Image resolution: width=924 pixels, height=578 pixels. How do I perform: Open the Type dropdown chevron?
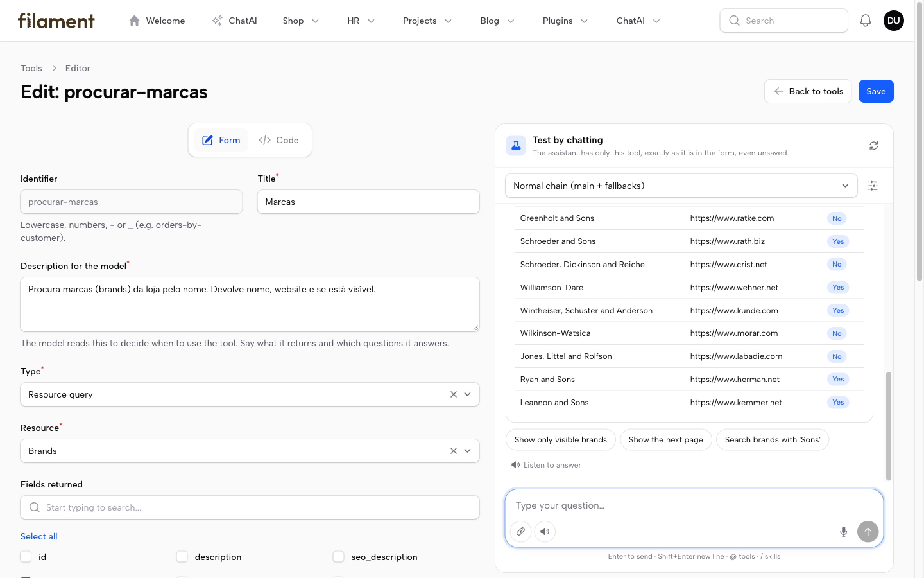pos(468,394)
